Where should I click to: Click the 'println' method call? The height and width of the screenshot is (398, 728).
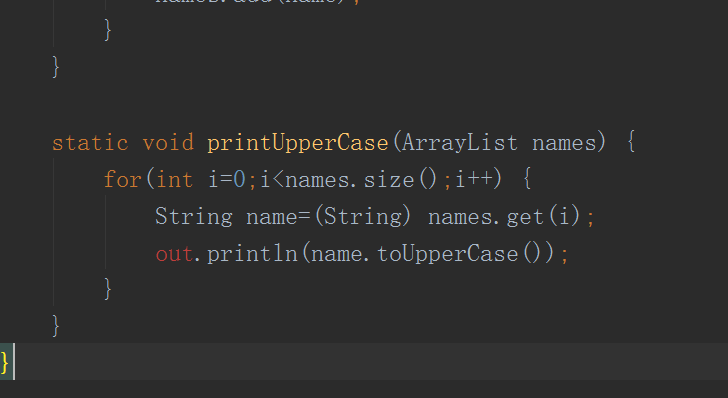252,254
